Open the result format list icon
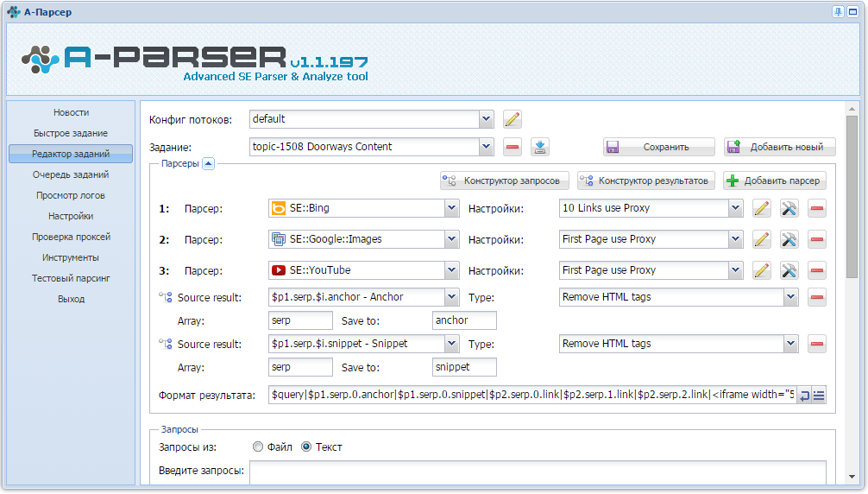Screen dimensions: 868x494 [819, 396]
